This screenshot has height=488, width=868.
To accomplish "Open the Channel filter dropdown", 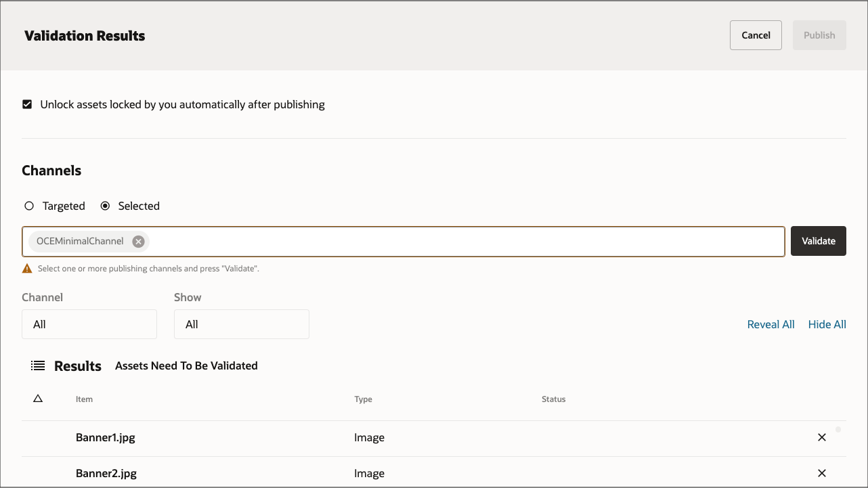I will (89, 324).
